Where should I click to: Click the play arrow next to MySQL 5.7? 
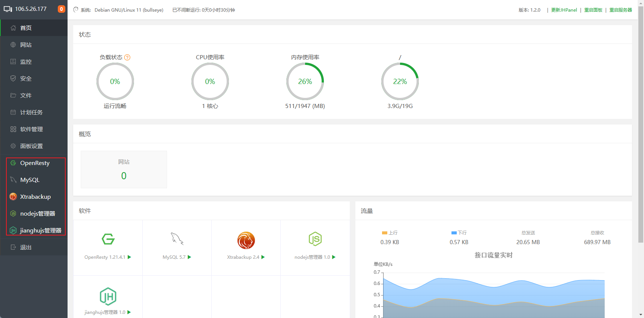[190, 257]
